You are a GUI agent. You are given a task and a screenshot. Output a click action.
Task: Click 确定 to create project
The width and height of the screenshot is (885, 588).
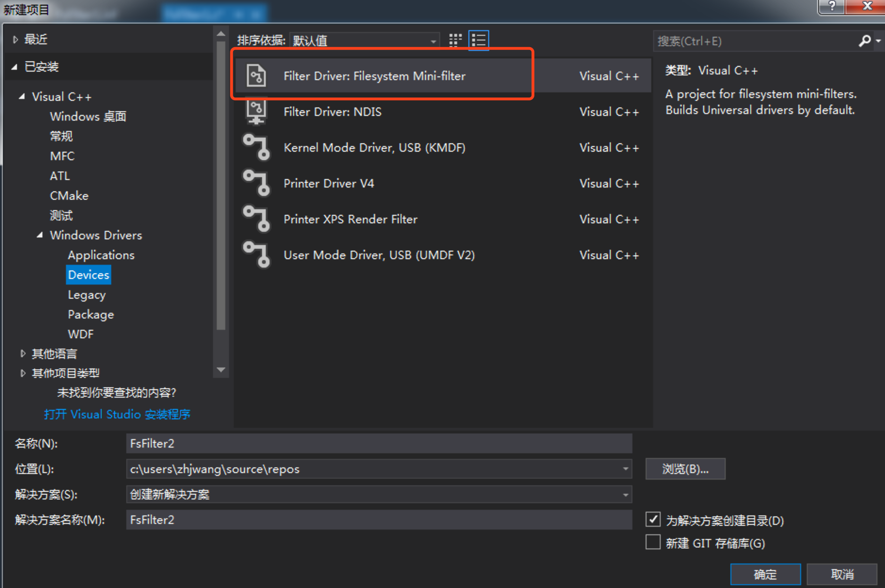click(765, 574)
